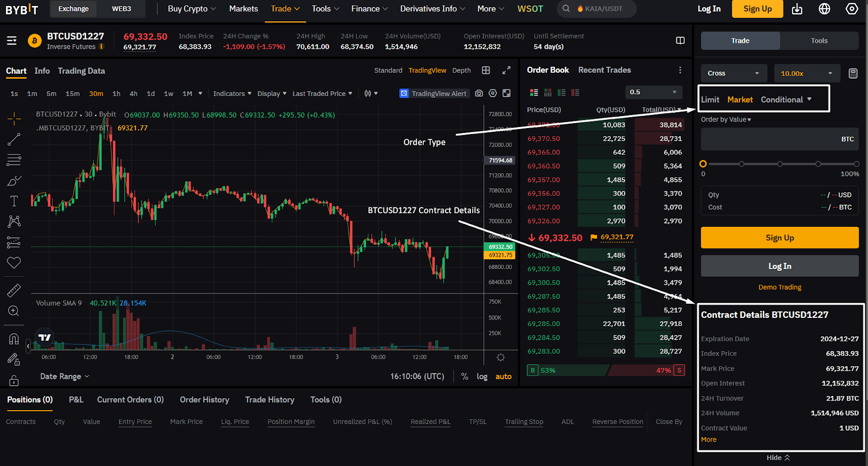Viewport: 868px width, 466px height.
Task: Open the Indicators dropdown
Action: pos(232,93)
